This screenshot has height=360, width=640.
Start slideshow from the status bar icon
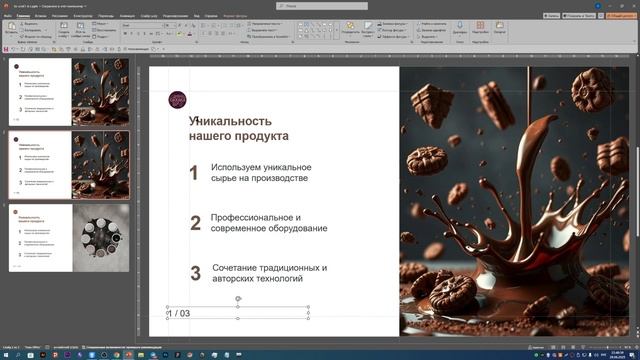click(583, 347)
